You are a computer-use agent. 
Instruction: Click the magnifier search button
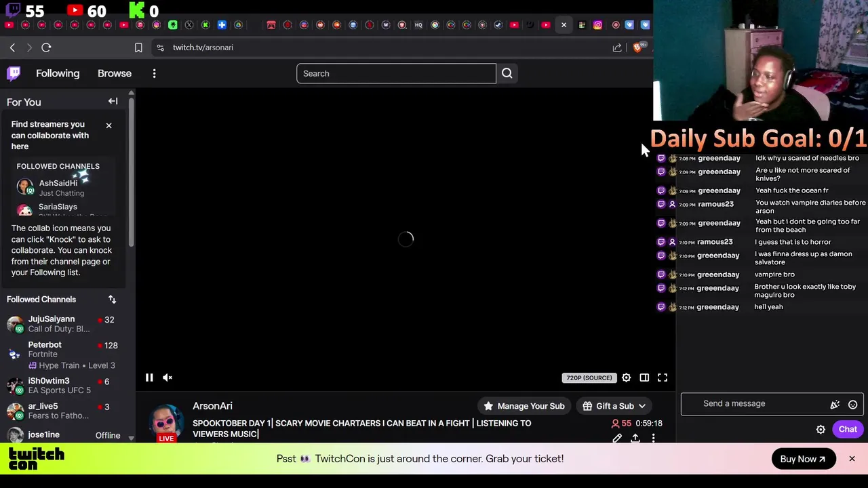507,73
